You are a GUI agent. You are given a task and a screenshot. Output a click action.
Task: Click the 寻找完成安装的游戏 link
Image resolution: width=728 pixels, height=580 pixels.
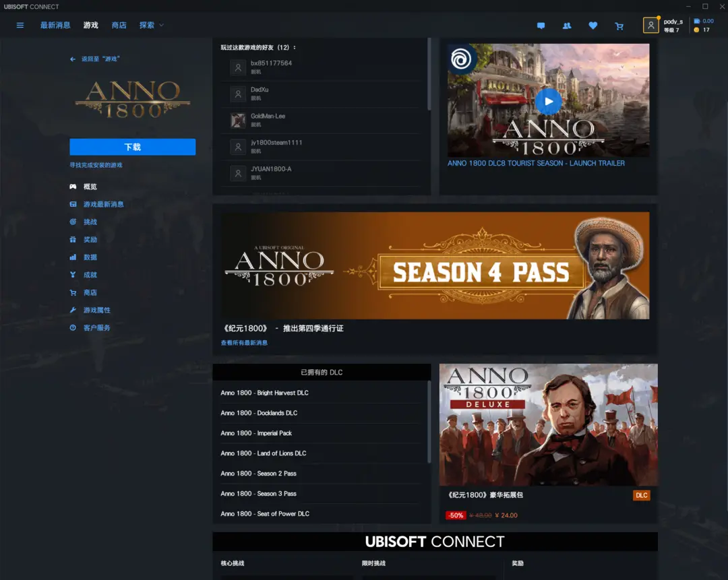(x=96, y=165)
